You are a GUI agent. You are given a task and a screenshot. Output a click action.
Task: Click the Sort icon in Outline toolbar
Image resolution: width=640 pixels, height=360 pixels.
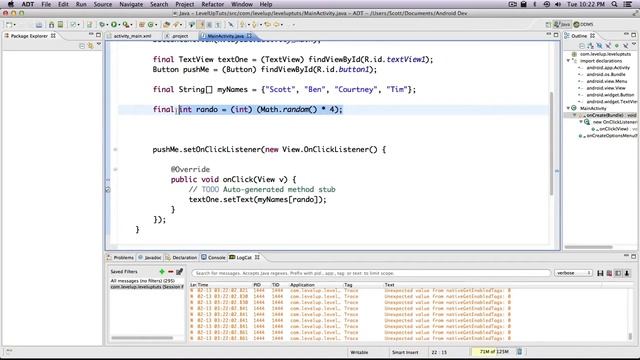(590, 46)
